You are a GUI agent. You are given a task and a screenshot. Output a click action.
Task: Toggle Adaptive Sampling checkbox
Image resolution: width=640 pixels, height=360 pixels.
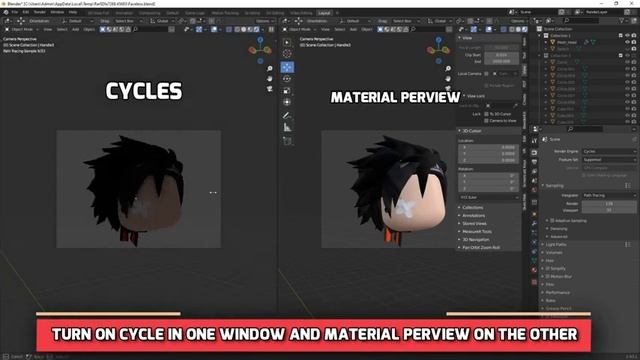(552, 220)
